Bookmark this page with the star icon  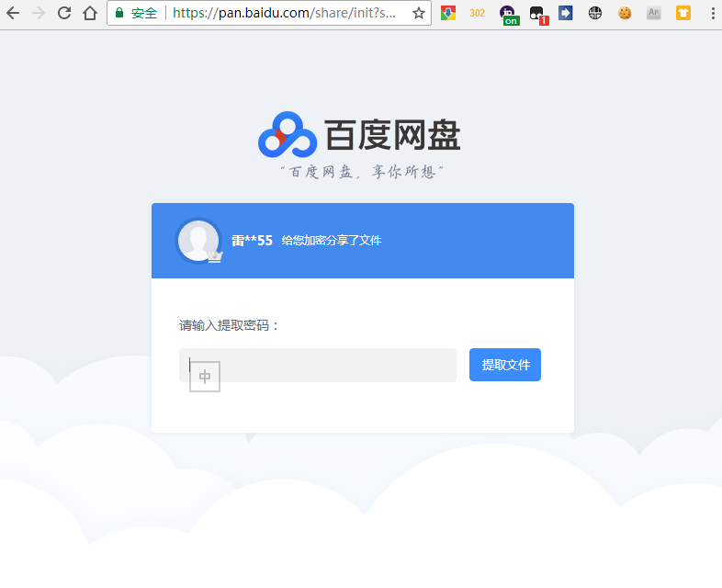coord(418,13)
